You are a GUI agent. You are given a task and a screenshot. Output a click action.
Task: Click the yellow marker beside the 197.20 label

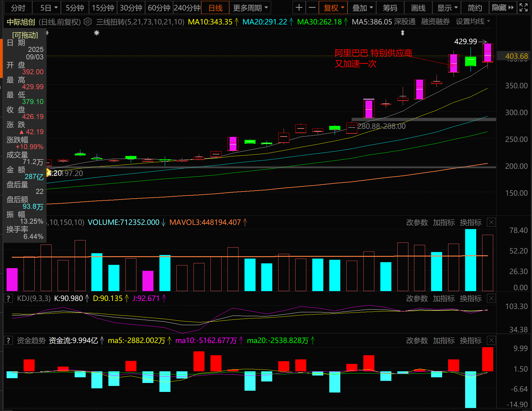(x=48, y=172)
